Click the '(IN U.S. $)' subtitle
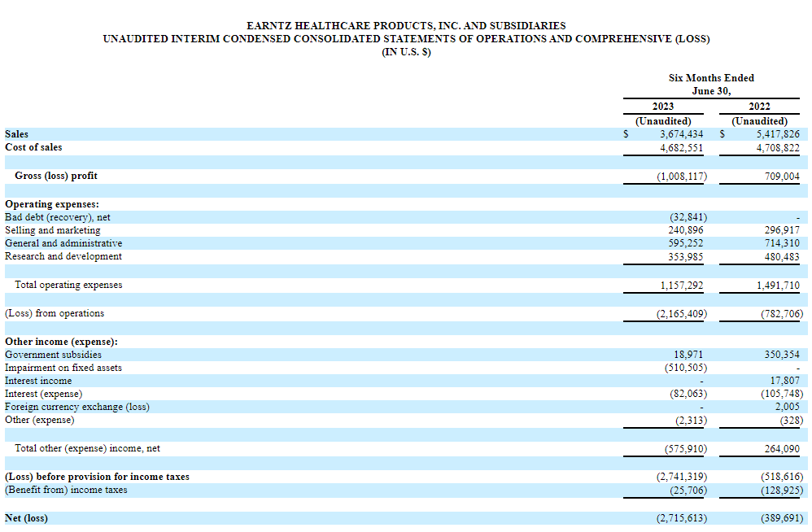812x532 pixels. pos(406,52)
